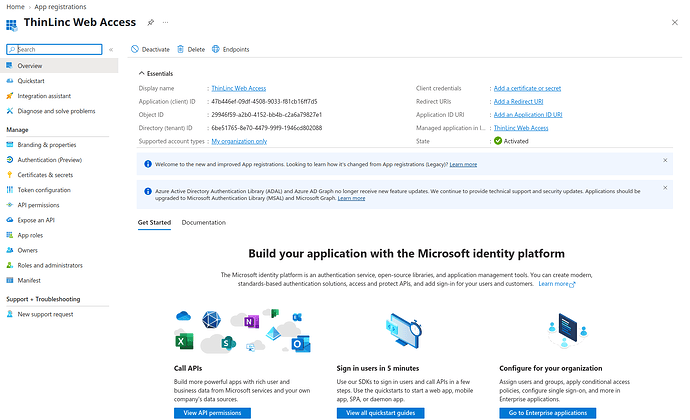Open ThinLinc Web Access display name link
690x420 pixels.
pyautogui.click(x=239, y=88)
